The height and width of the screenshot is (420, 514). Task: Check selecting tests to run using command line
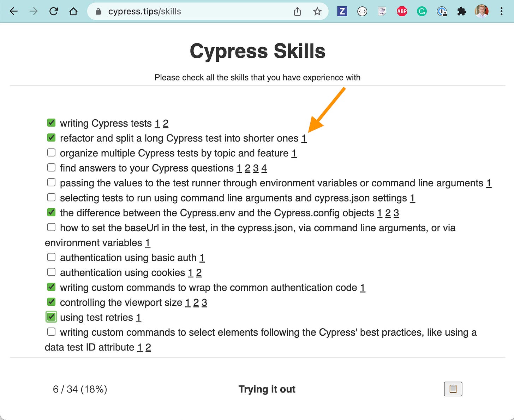51,197
